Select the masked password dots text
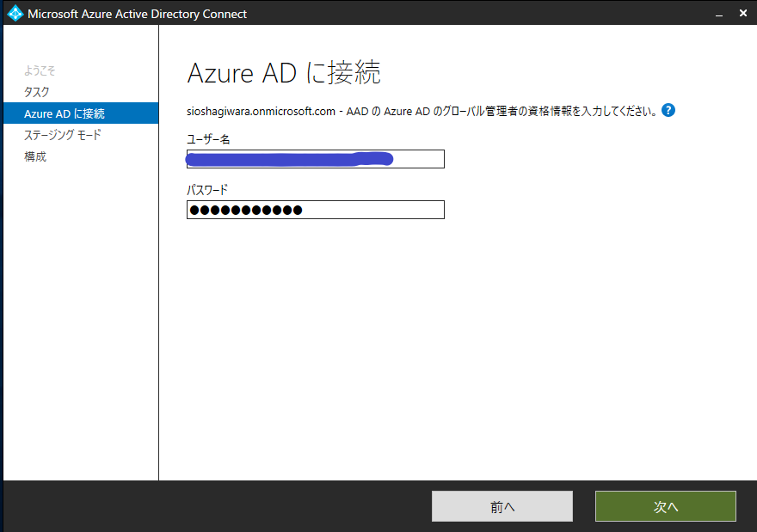Screen dimensions: 757x532 (x=244, y=210)
